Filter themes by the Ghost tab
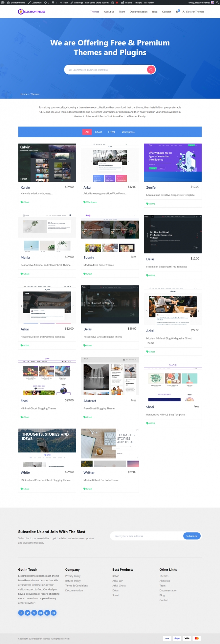This screenshot has height=644, width=220. [x=98, y=132]
